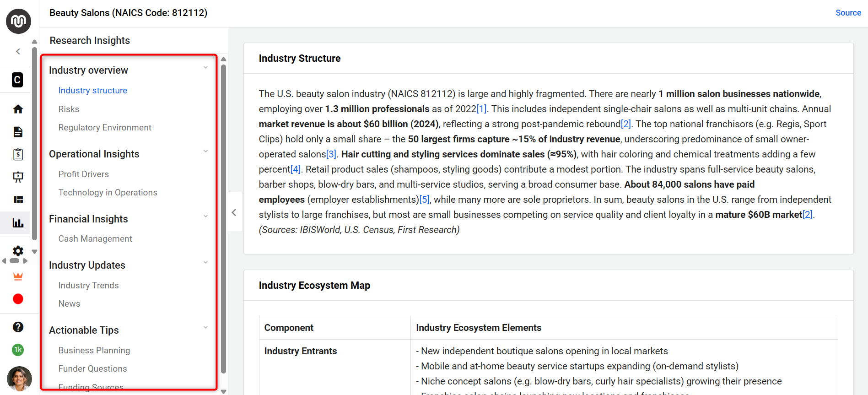
Task: Click the green 1k badge
Action: tap(18, 350)
